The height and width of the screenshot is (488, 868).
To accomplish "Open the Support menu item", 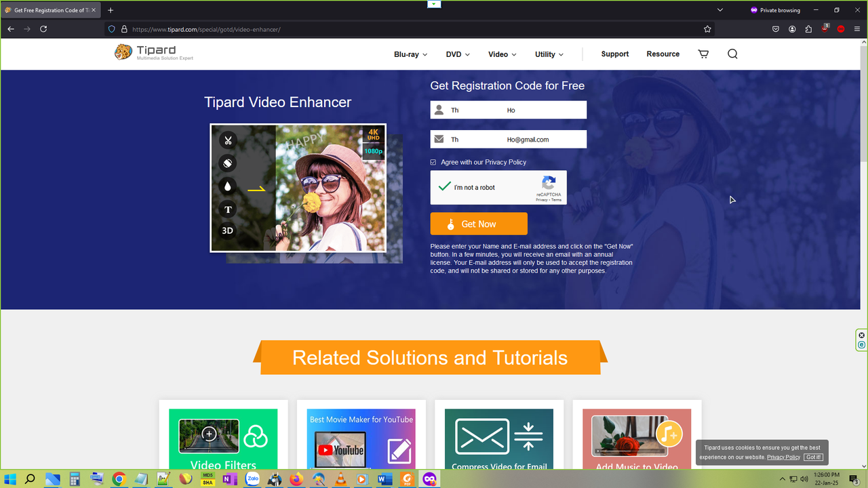I will pos(615,54).
